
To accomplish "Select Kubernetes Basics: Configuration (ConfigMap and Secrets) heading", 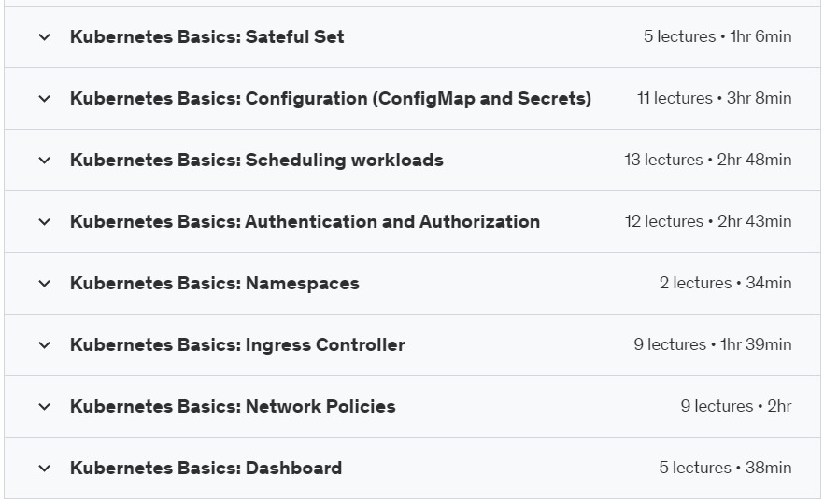I will coord(331,98).
